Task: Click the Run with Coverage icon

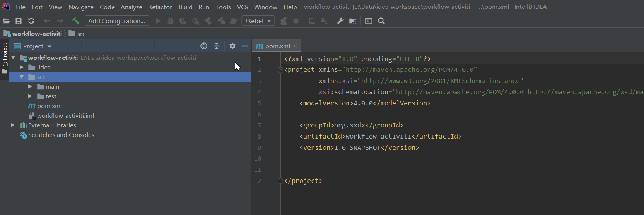Action: [183, 21]
